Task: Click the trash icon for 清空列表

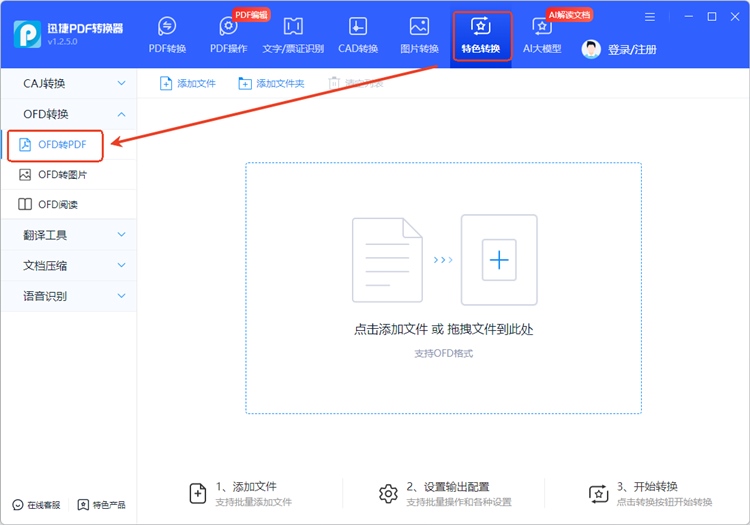Action: (x=334, y=83)
